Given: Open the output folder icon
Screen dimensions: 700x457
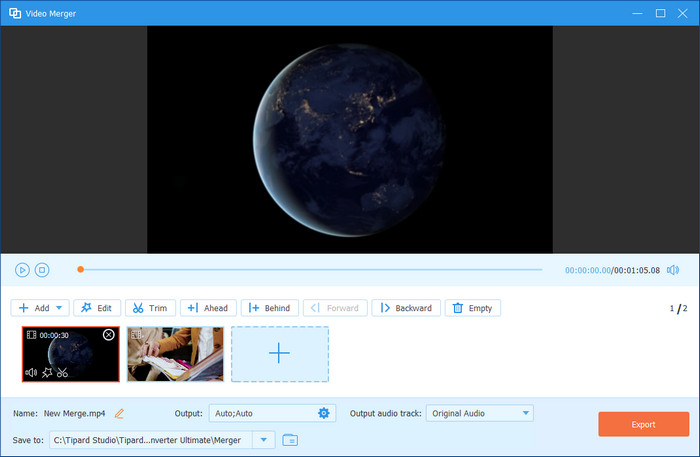Looking at the screenshot, I should click(290, 440).
